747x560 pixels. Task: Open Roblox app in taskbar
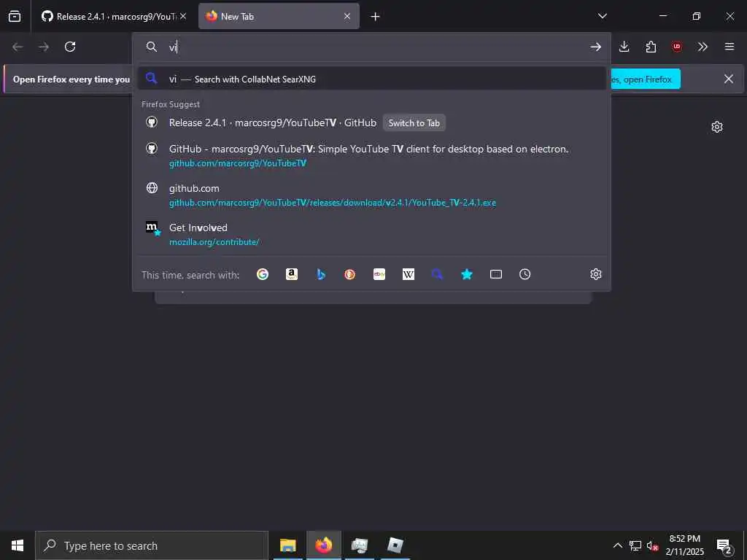(395, 545)
